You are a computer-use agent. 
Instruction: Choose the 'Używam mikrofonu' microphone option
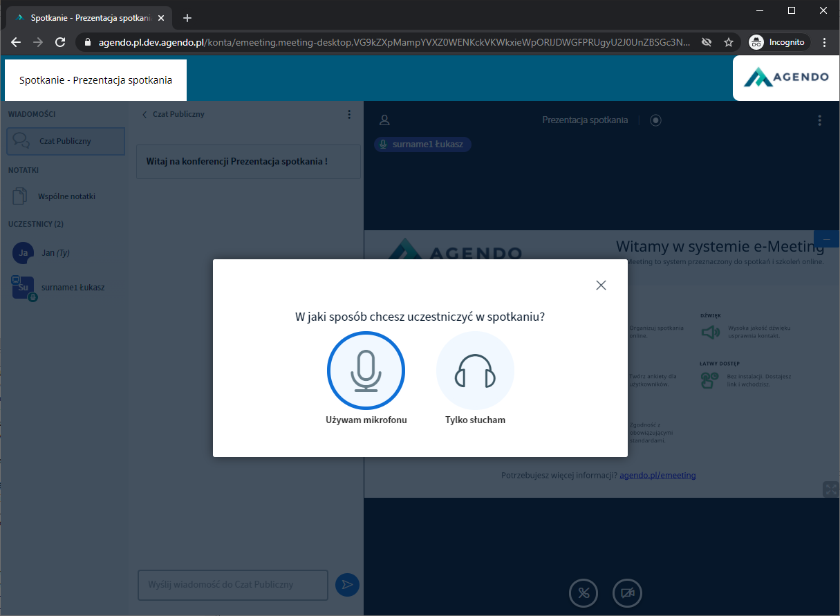coord(366,371)
